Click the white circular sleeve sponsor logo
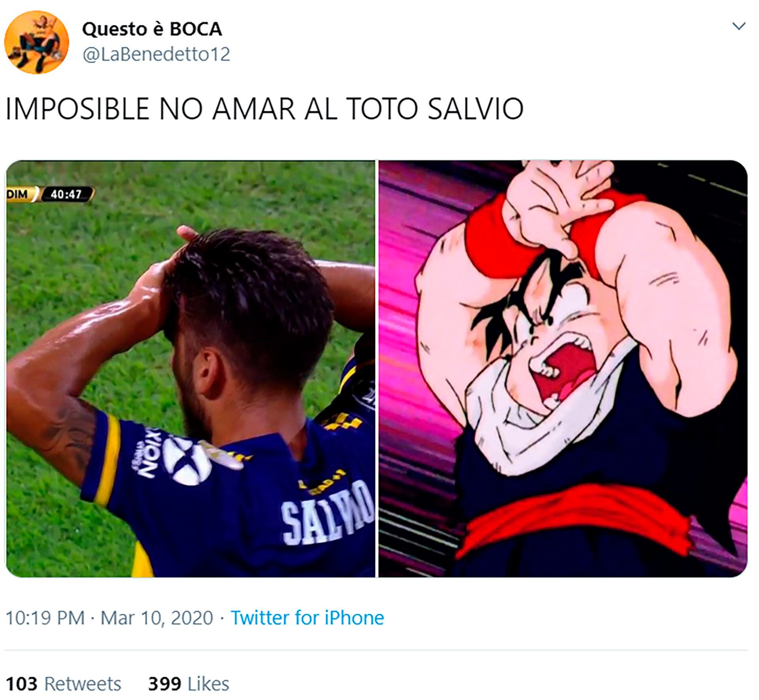This screenshot has height=700, width=759. [187, 460]
